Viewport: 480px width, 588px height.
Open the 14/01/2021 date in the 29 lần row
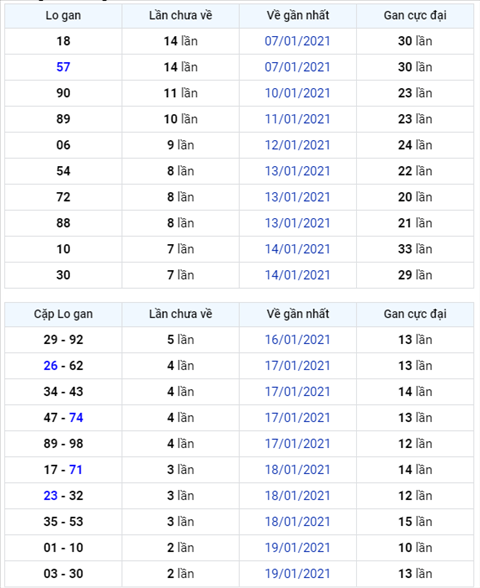click(x=297, y=275)
